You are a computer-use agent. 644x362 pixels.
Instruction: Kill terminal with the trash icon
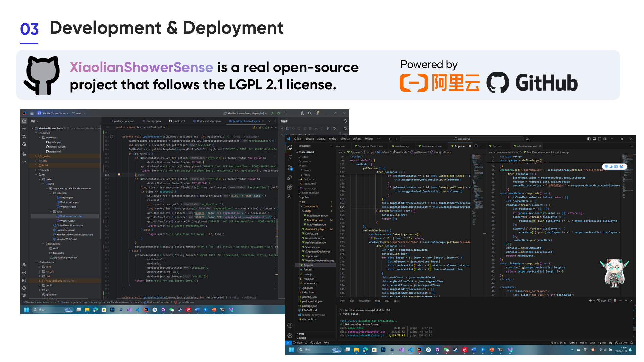(x=615, y=301)
